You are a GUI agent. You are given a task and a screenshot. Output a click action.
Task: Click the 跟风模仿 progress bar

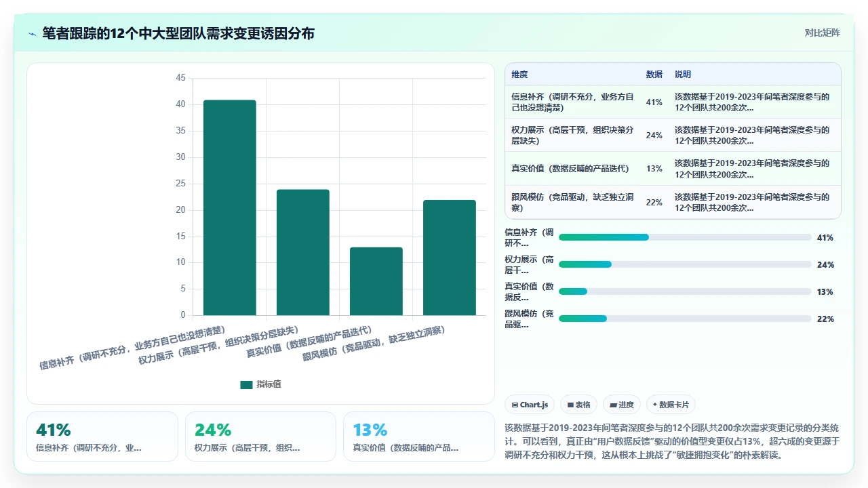point(685,319)
